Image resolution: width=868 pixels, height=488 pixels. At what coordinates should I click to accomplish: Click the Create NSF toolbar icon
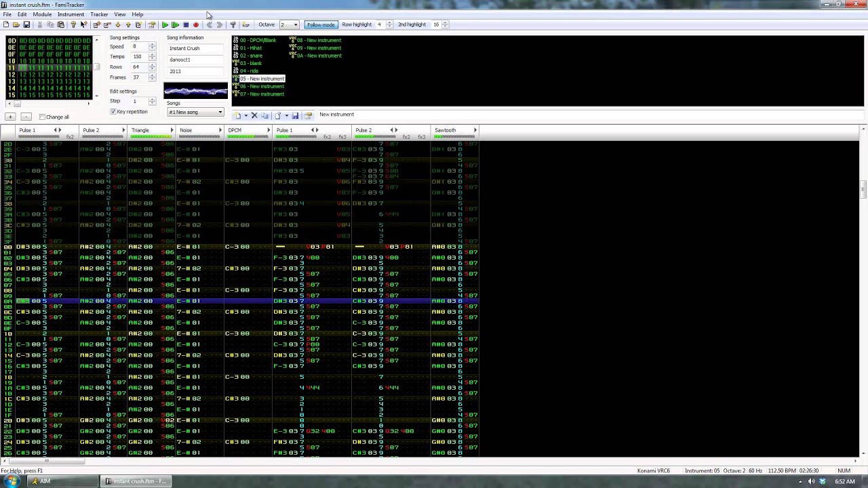[245, 24]
